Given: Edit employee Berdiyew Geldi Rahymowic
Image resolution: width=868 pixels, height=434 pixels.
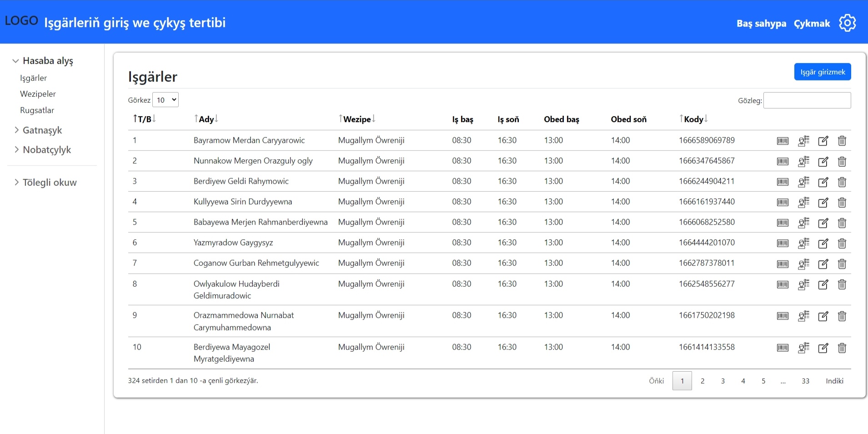Looking at the screenshot, I should (823, 182).
